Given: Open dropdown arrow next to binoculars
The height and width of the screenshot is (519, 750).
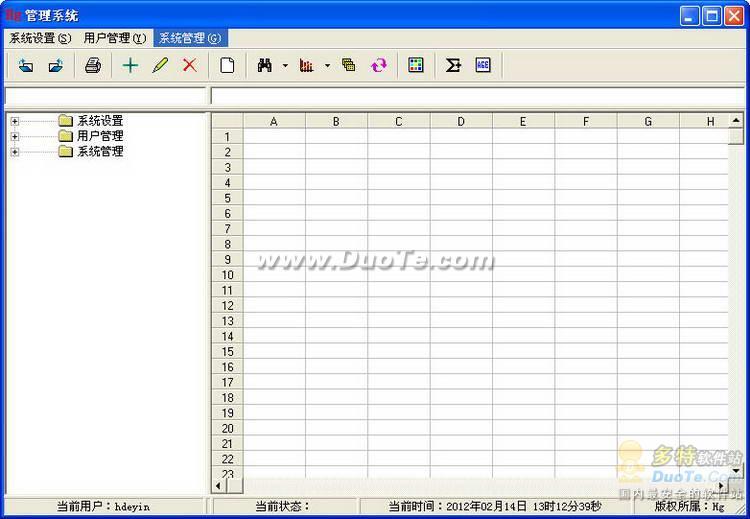Looking at the screenshot, I should [x=285, y=66].
